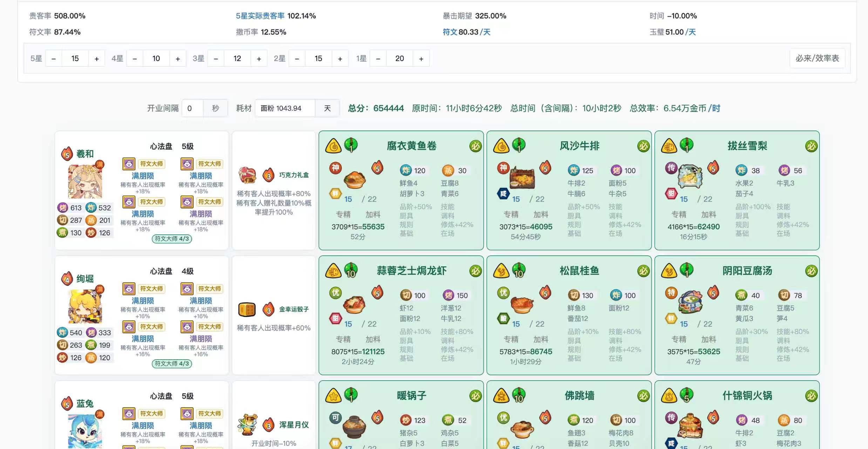Click the 风沙牛排 dish image
The image size is (868, 449).
pos(522,178)
